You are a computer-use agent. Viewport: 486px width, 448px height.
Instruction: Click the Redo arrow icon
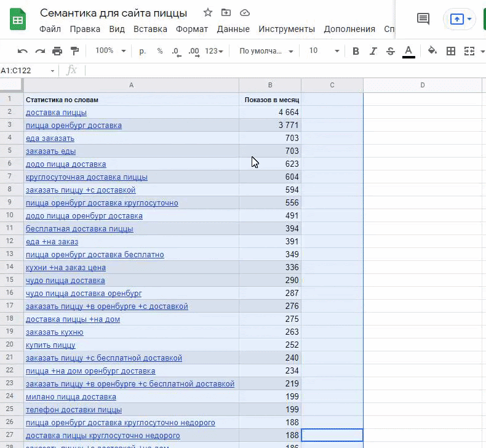pyautogui.click(x=40, y=51)
